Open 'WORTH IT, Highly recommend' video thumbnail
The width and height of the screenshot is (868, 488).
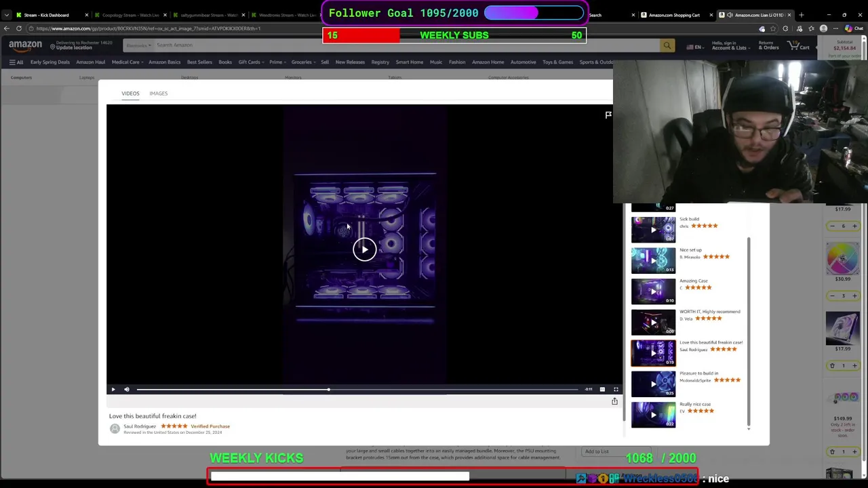tap(653, 322)
